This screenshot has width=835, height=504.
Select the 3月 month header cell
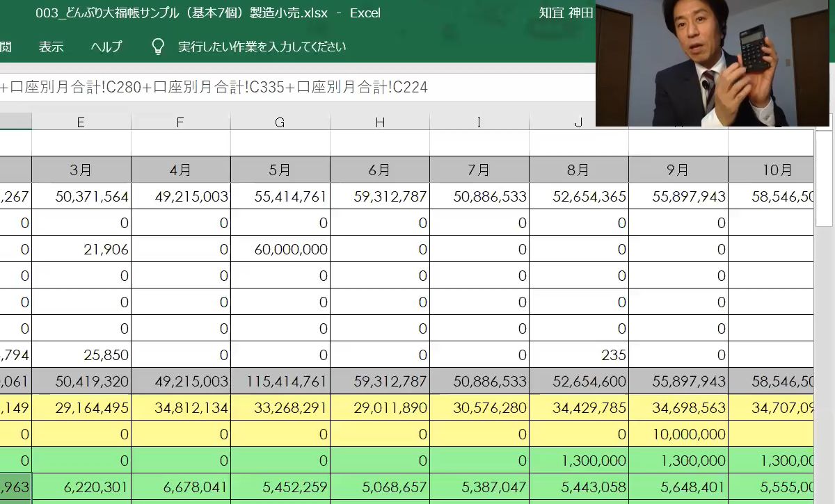pos(81,170)
